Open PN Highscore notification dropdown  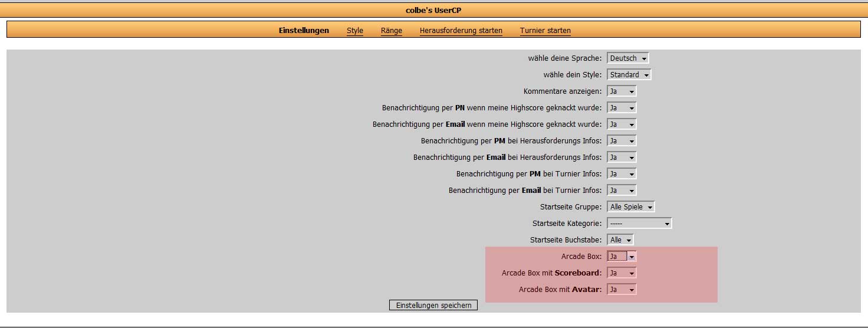(622, 108)
